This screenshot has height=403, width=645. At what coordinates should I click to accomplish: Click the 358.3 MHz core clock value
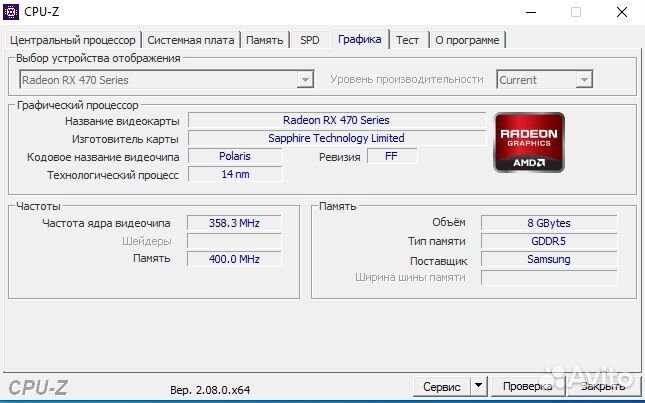coord(234,223)
